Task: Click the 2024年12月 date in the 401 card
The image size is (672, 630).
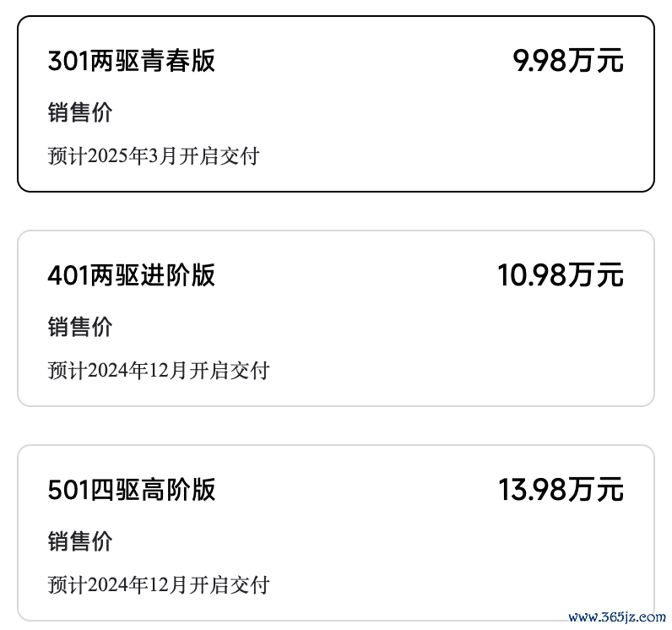Action: point(138,370)
